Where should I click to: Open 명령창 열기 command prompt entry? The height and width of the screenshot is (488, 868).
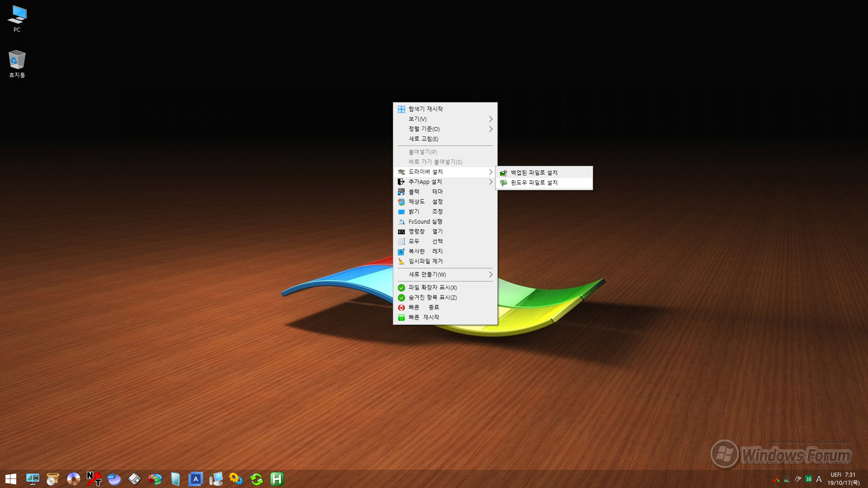tap(445, 231)
